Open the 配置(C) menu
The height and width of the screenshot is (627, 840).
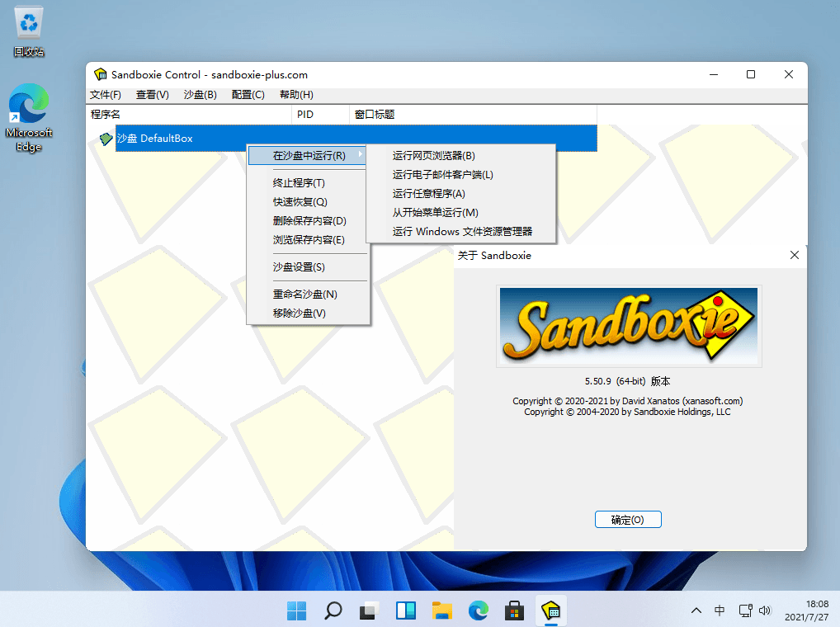pos(248,95)
